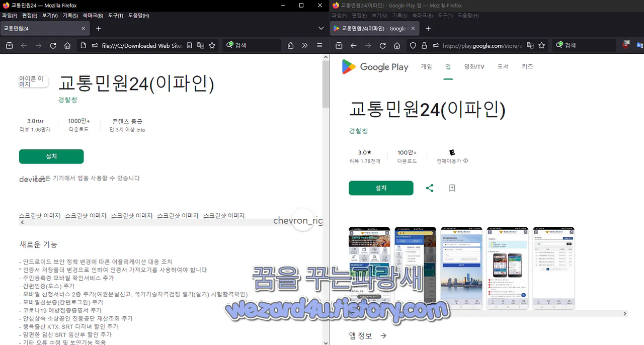Open 편집(E) menu in left window
The height and width of the screenshot is (345, 644).
pyautogui.click(x=30, y=16)
